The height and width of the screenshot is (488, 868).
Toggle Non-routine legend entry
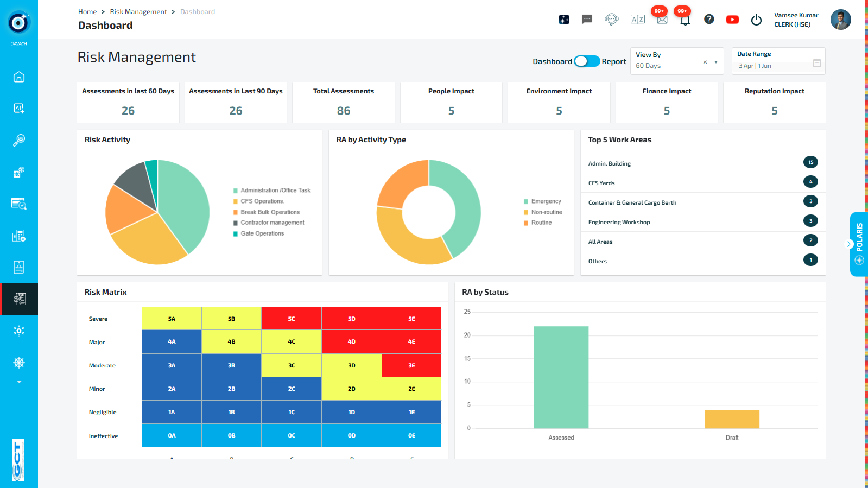pyautogui.click(x=543, y=212)
